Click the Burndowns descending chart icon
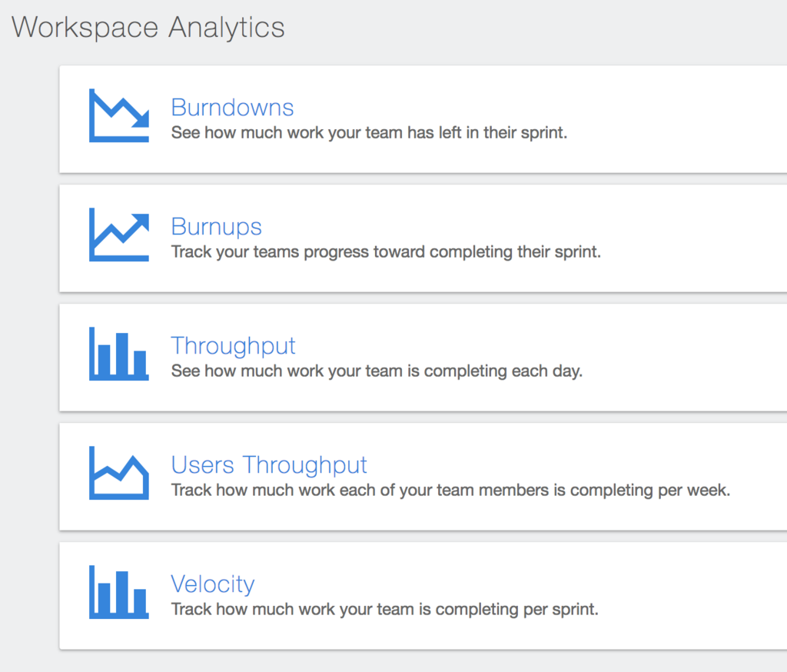787x672 pixels. 119,115
